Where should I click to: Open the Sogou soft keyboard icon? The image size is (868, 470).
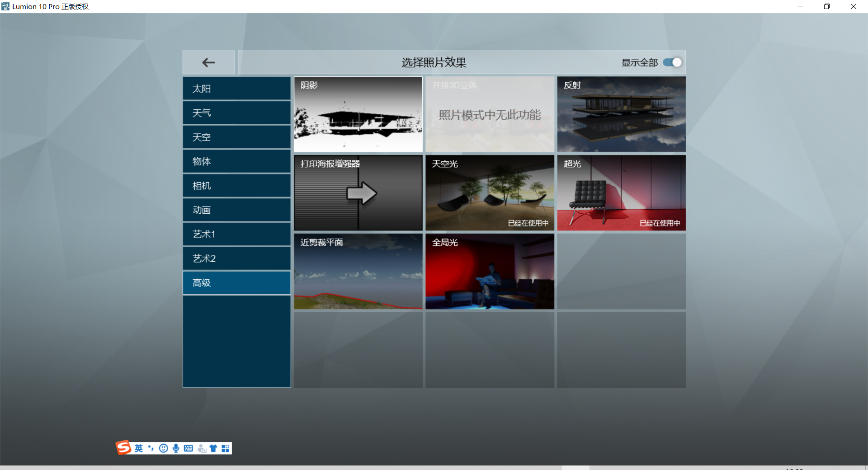[189, 448]
